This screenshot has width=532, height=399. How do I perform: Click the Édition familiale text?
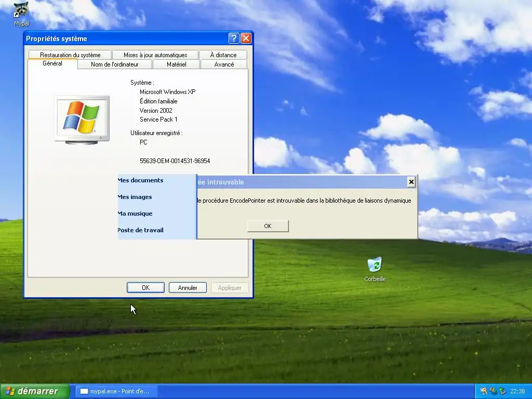click(158, 101)
